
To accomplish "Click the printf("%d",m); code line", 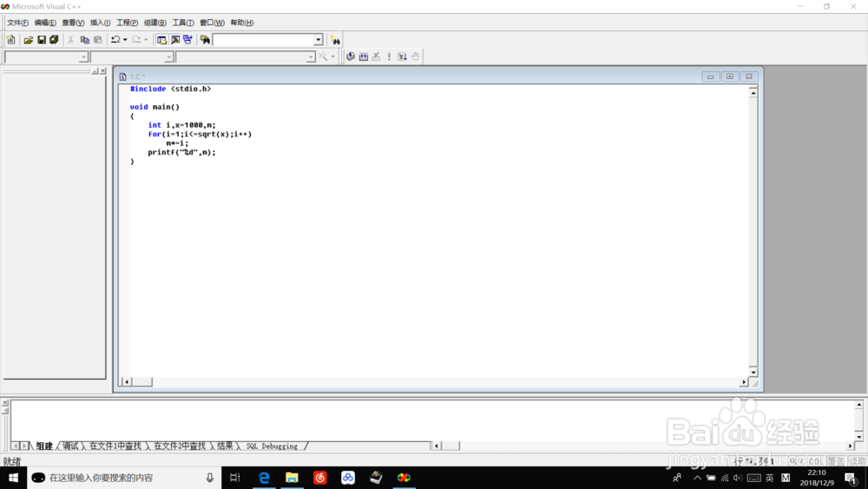I will 181,152.
